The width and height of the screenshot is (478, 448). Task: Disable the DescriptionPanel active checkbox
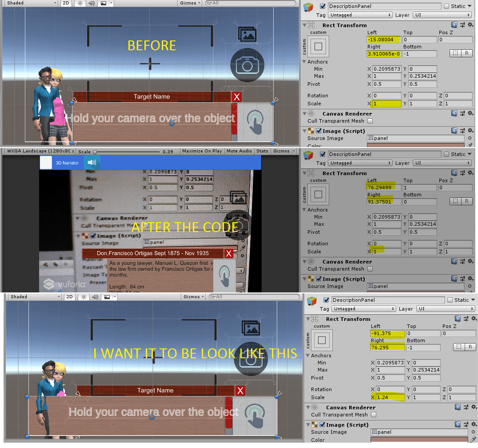323,6
